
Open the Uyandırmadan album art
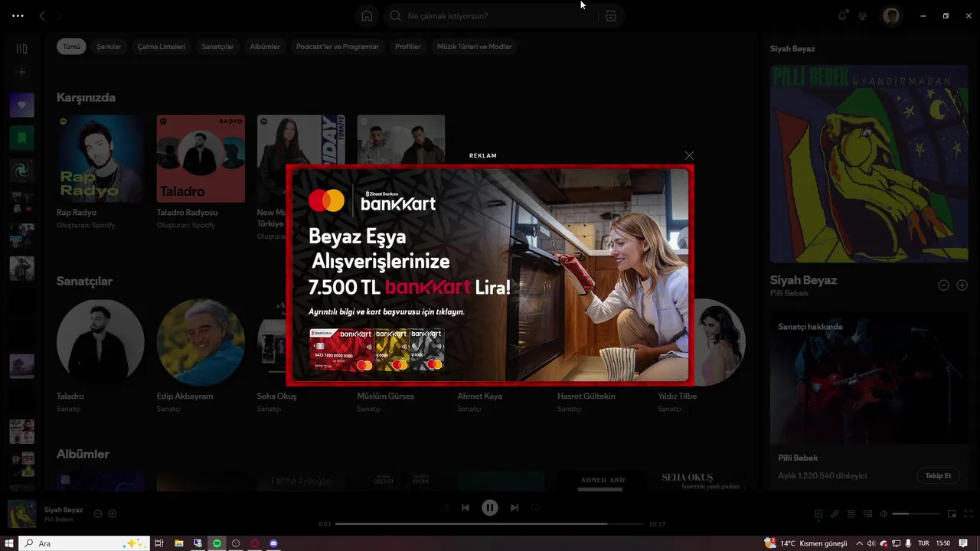(x=869, y=164)
